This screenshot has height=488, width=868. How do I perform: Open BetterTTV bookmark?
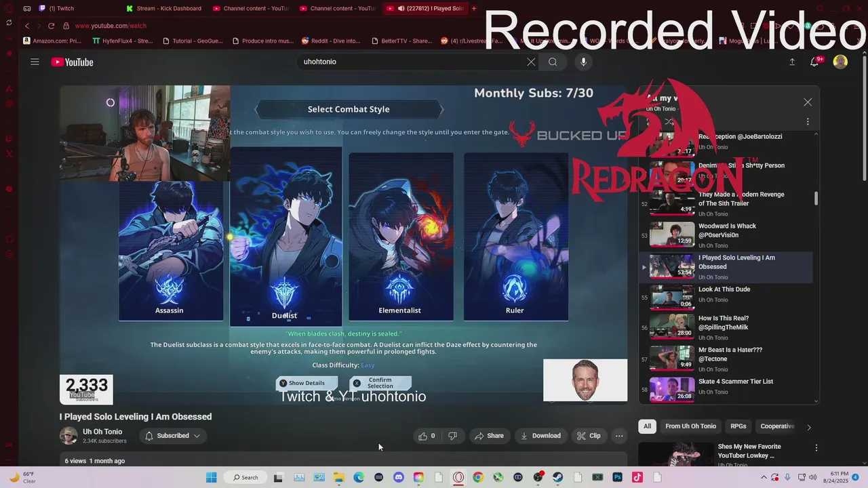(x=401, y=41)
